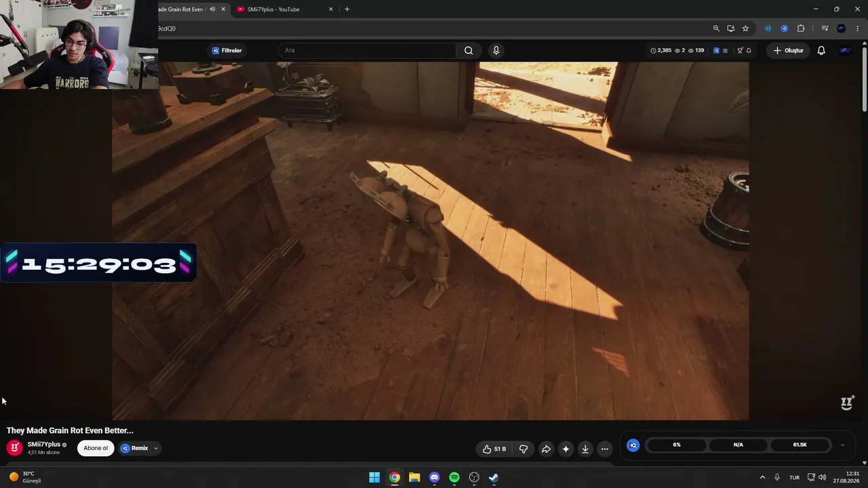Close the SMii7Yplus - YouTube tab
Image resolution: width=868 pixels, height=488 pixels.
(331, 9)
